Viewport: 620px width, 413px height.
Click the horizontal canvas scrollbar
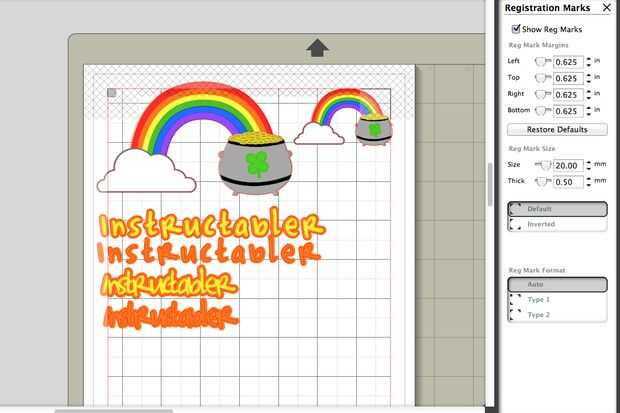point(114,411)
